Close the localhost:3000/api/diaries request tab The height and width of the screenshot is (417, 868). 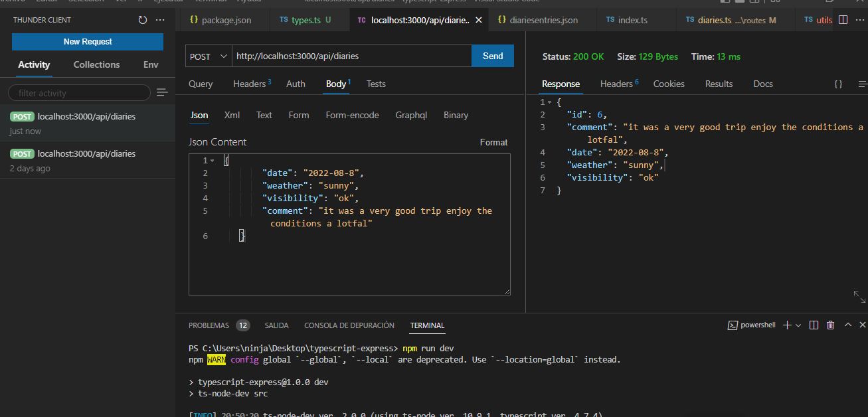pos(479,20)
